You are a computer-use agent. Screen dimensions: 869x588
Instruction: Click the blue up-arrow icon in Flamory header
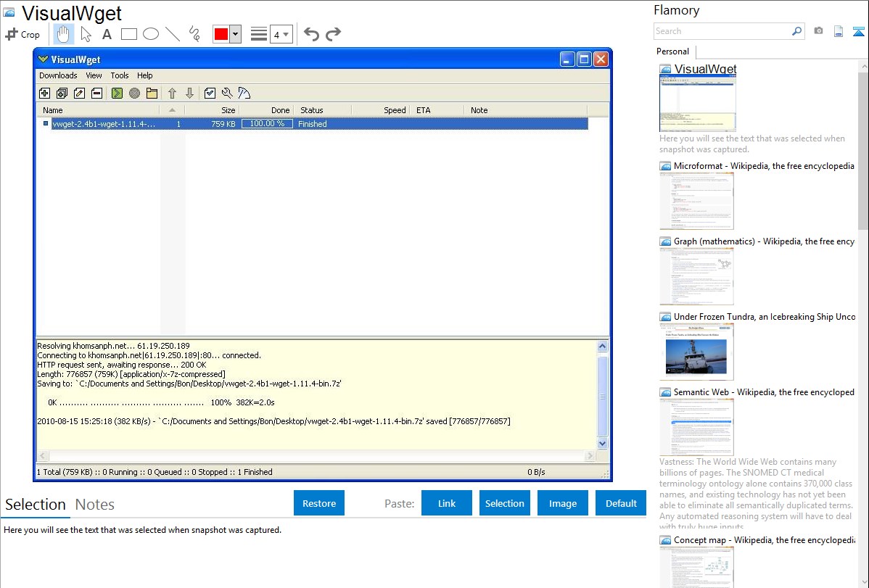[x=858, y=31]
